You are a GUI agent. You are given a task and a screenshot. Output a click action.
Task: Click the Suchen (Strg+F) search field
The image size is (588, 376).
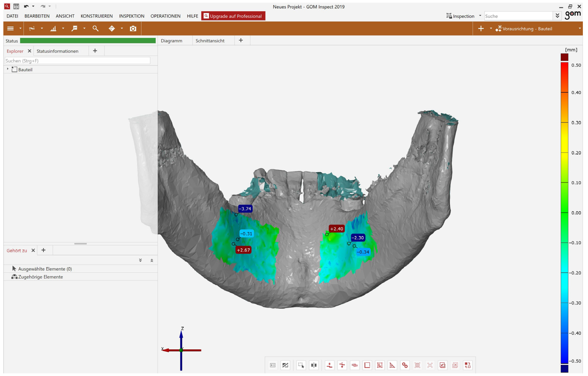(77, 61)
